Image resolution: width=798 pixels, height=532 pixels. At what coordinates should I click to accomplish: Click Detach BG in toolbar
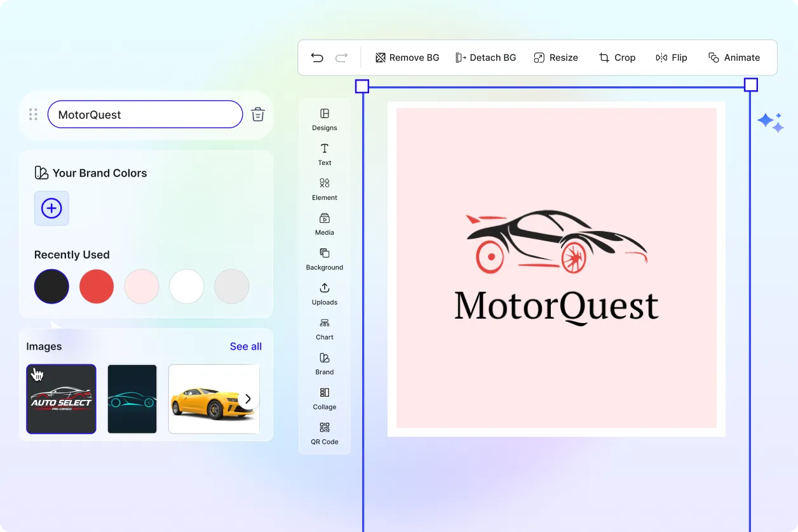coord(485,58)
